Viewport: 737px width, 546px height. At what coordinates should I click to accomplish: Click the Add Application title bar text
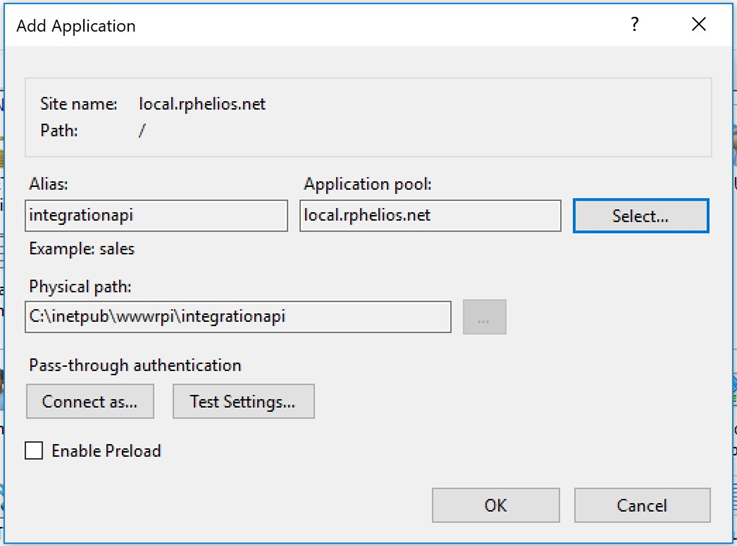click(76, 26)
